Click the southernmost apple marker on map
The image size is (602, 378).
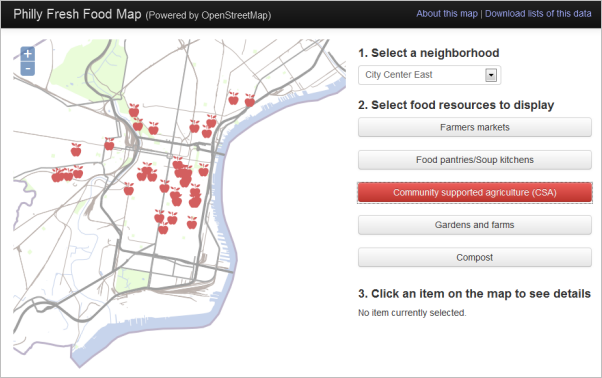coord(163,228)
